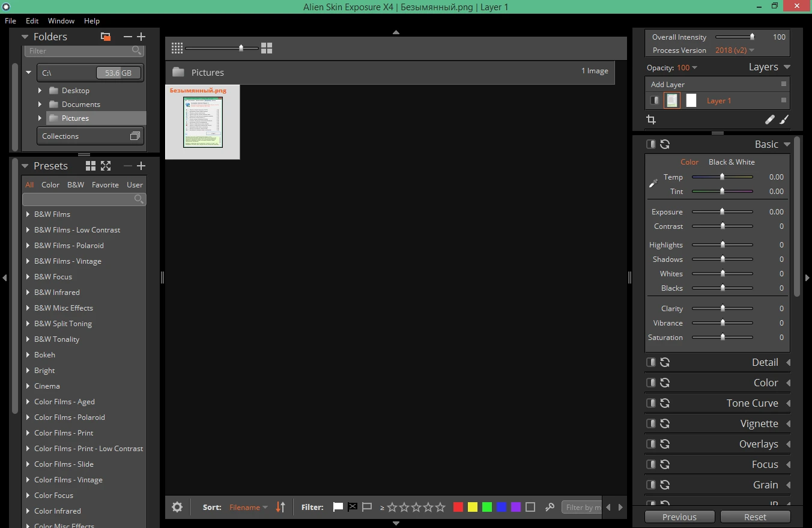Show Color presets tab
Image resolution: width=812 pixels, height=528 pixels.
click(50, 184)
